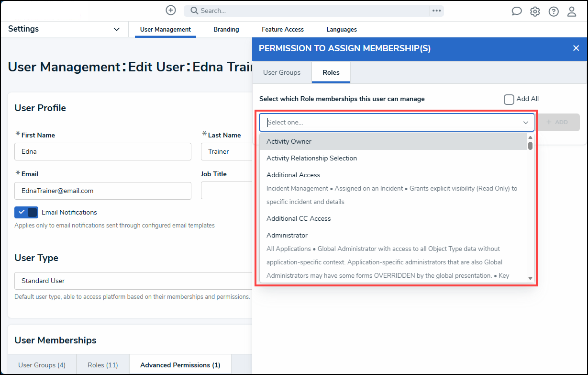Collapse the Select one role dropdown arrow
588x375 pixels.
pos(526,123)
